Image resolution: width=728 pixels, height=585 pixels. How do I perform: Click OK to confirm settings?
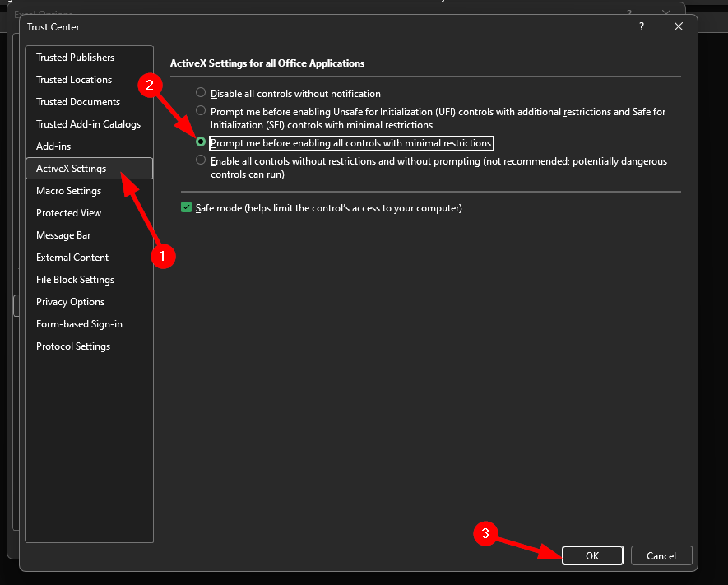click(x=592, y=555)
